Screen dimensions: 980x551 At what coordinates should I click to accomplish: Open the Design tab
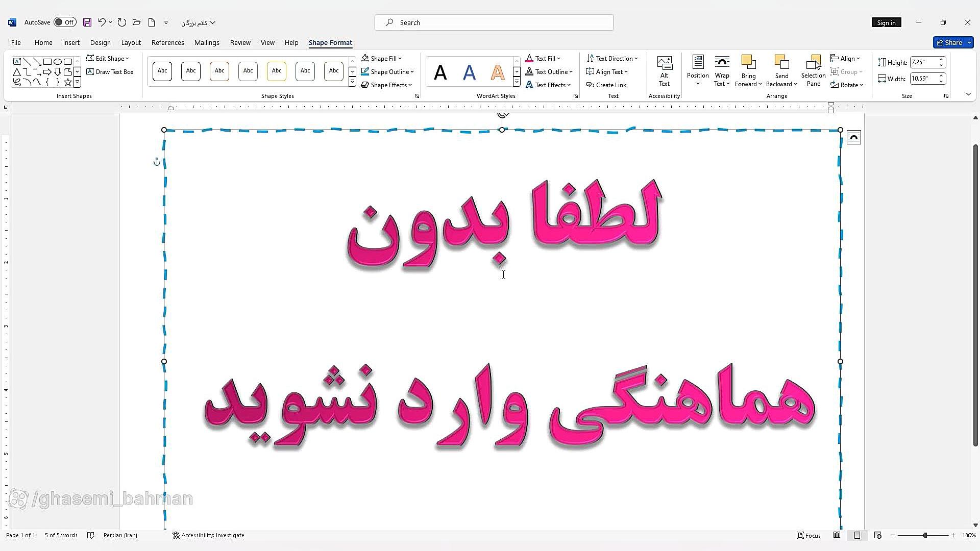tap(100, 43)
